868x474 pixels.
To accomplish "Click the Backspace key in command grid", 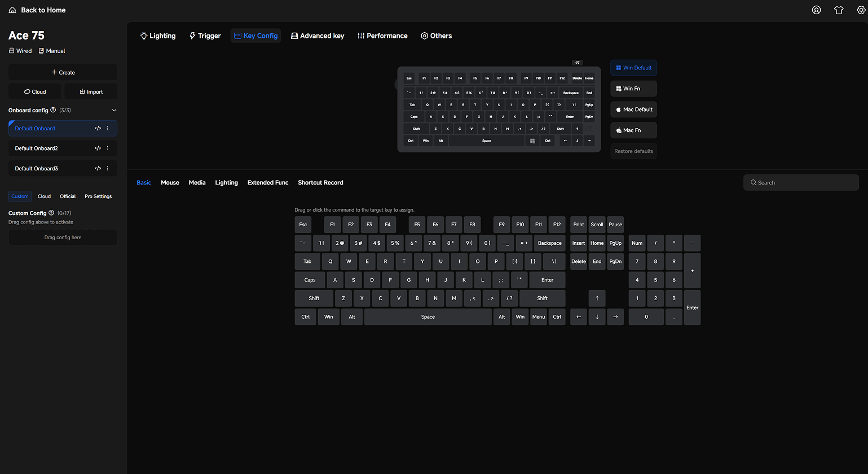I will [x=549, y=243].
